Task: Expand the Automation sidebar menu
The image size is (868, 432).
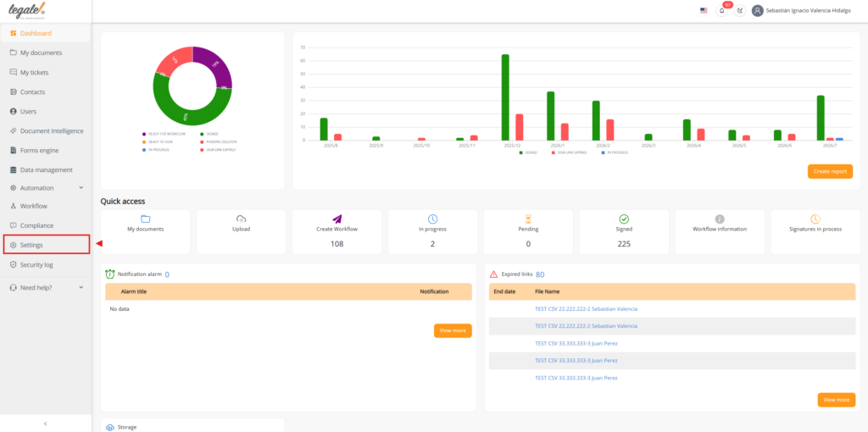Action: [x=47, y=188]
